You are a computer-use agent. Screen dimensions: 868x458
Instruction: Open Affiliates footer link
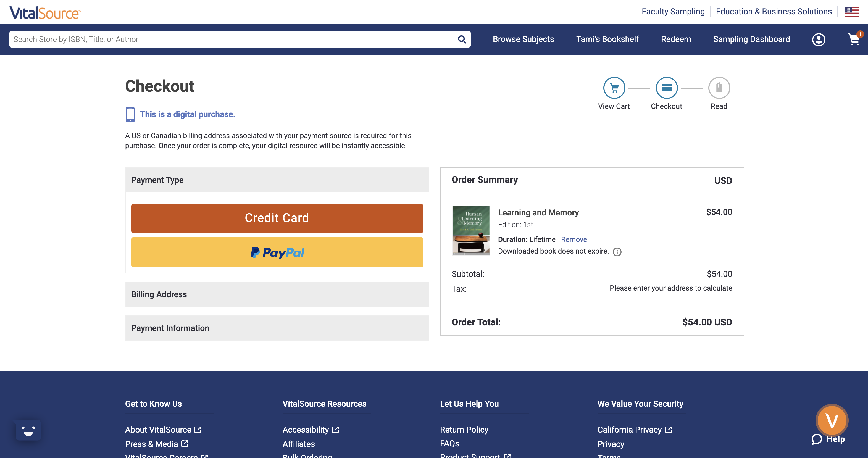pos(299,444)
